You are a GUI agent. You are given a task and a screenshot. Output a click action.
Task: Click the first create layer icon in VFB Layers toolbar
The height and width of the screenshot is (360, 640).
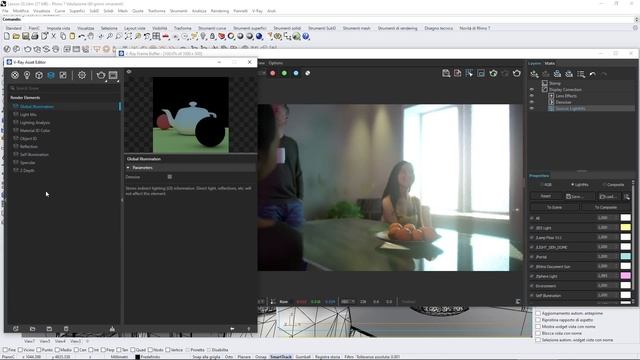pos(534,74)
